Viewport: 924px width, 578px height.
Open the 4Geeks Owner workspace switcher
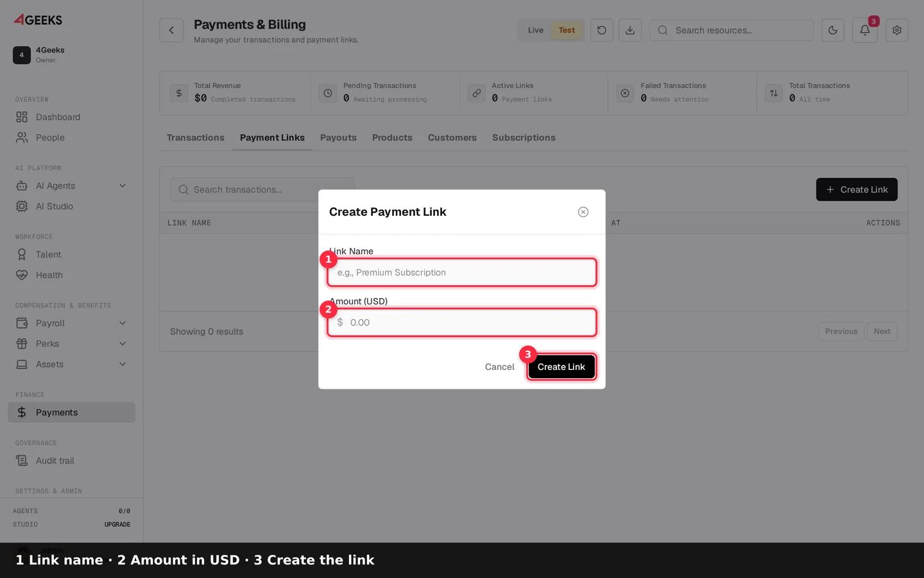coord(71,55)
